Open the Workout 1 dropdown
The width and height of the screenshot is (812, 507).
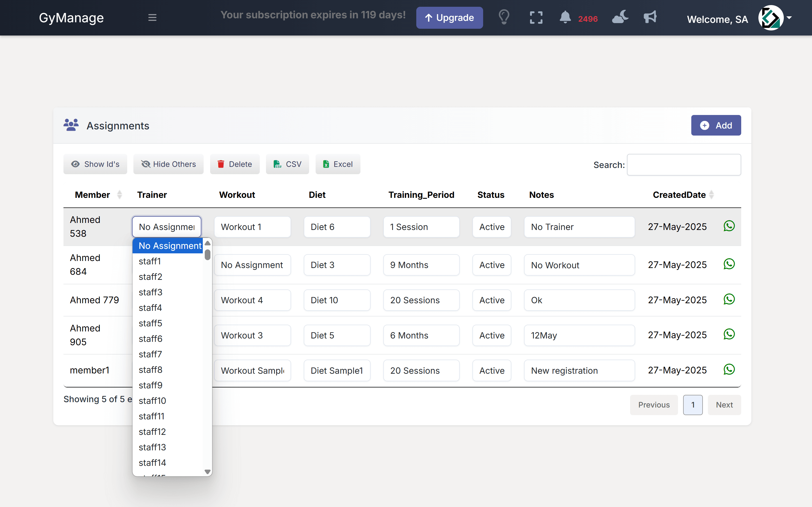click(x=252, y=227)
